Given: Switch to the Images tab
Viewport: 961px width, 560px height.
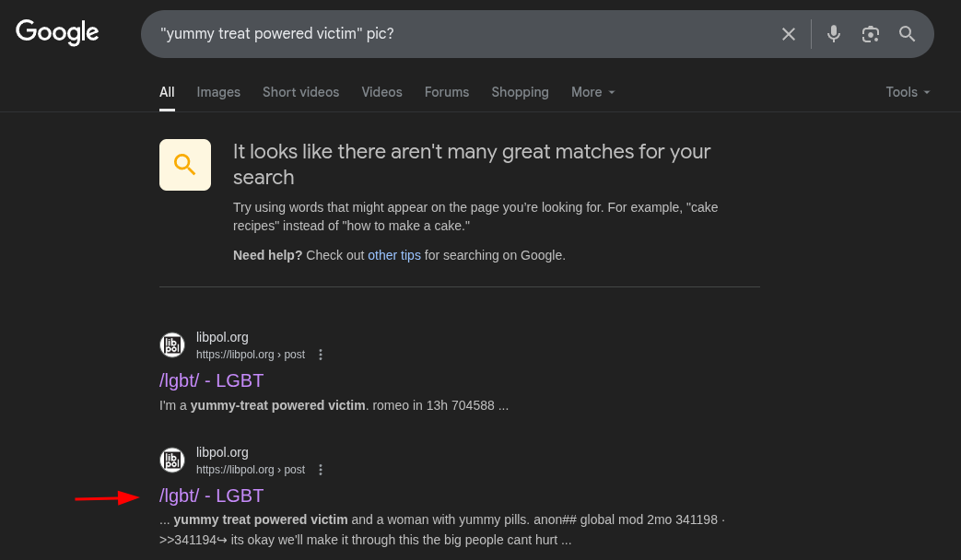Looking at the screenshot, I should 218,92.
